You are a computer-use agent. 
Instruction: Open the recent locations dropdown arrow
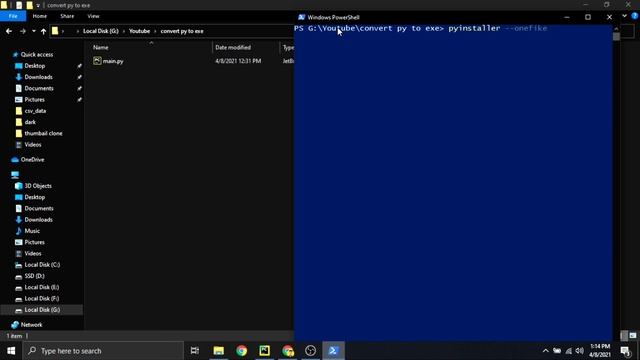coord(33,31)
